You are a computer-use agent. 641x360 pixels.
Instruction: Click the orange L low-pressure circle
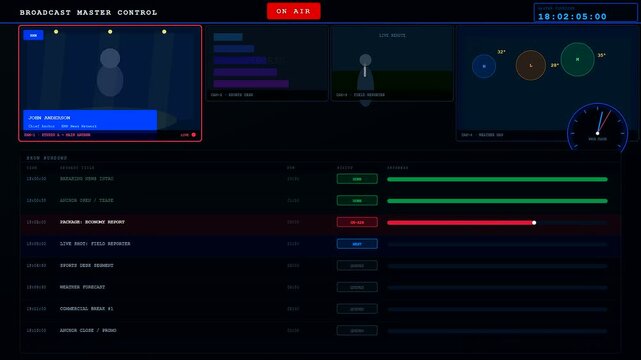(531, 65)
